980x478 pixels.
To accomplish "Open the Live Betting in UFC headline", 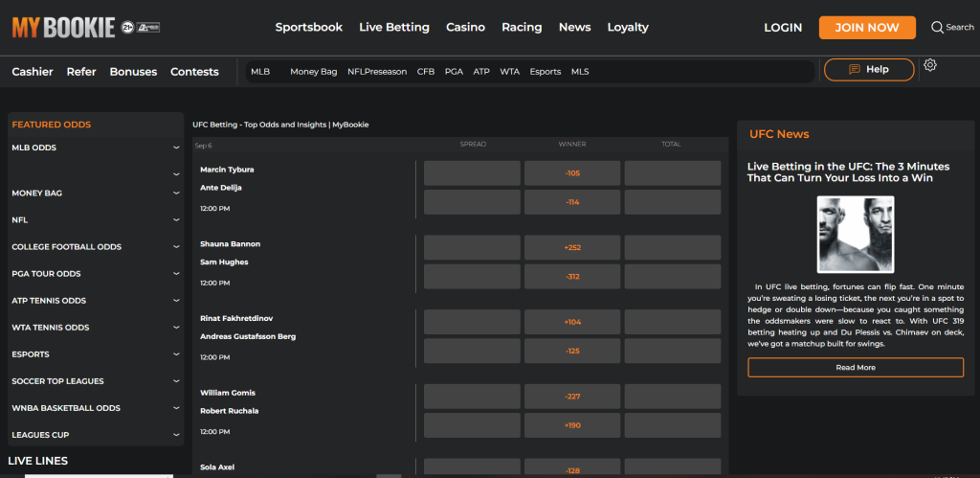I will point(849,172).
